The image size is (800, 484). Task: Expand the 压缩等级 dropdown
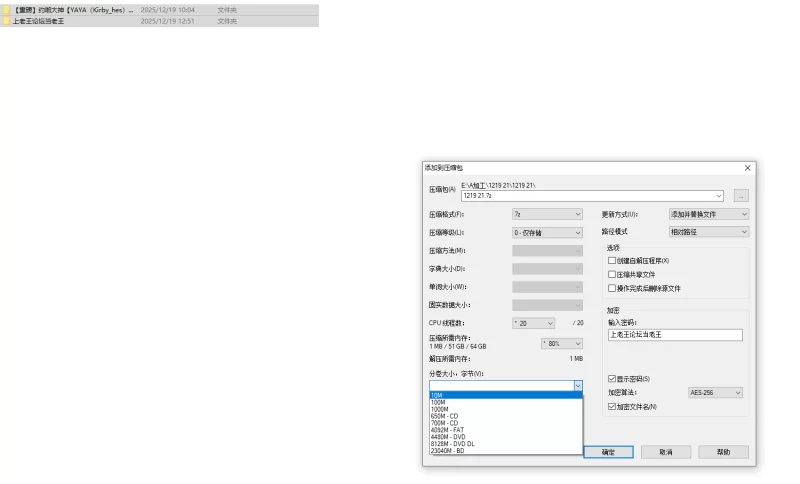point(547,233)
